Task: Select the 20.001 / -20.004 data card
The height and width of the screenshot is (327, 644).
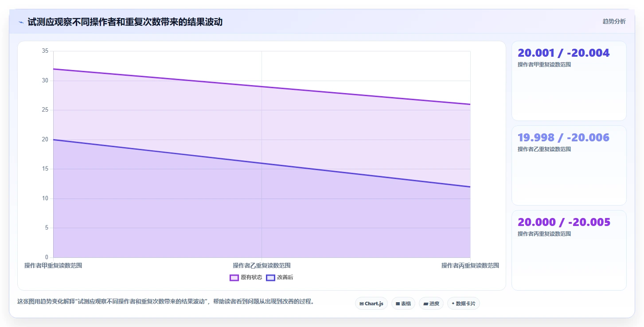Action: 569,81
